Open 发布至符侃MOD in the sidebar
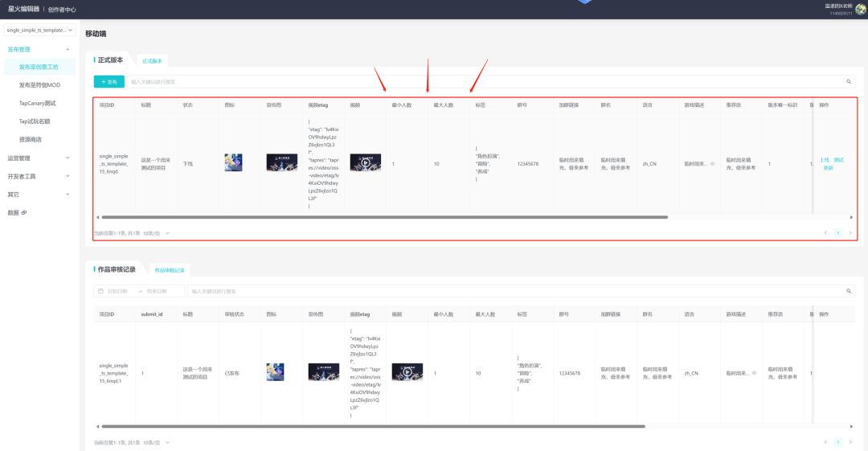Viewport: 868px width, 451px height. coord(39,85)
